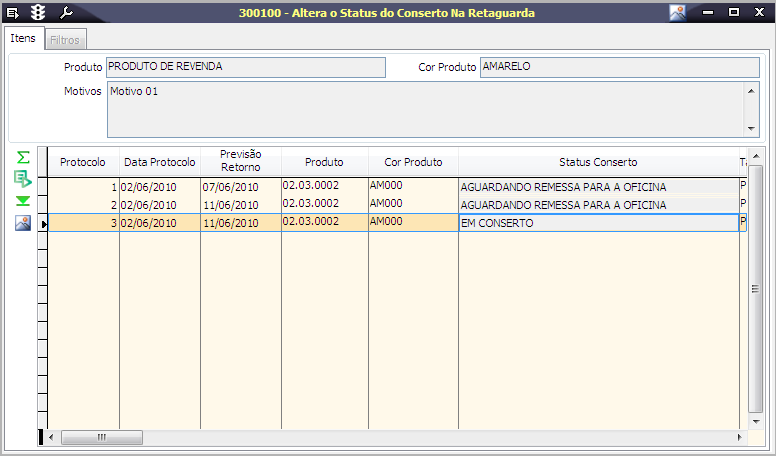776x456 pixels.
Task: Close the window
Action: click(760, 12)
